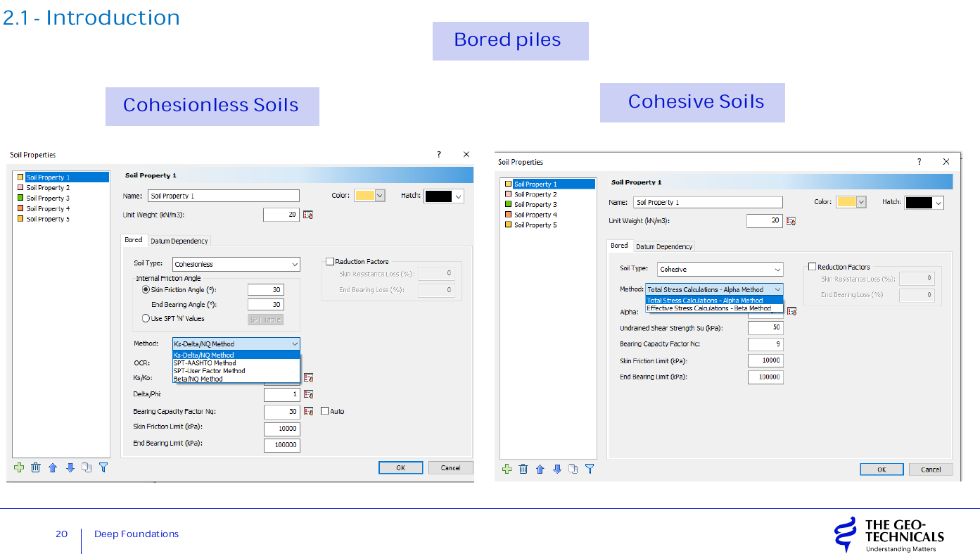Click the move-up arrow icon in Cohesionless dialog

pyautogui.click(x=53, y=467)
